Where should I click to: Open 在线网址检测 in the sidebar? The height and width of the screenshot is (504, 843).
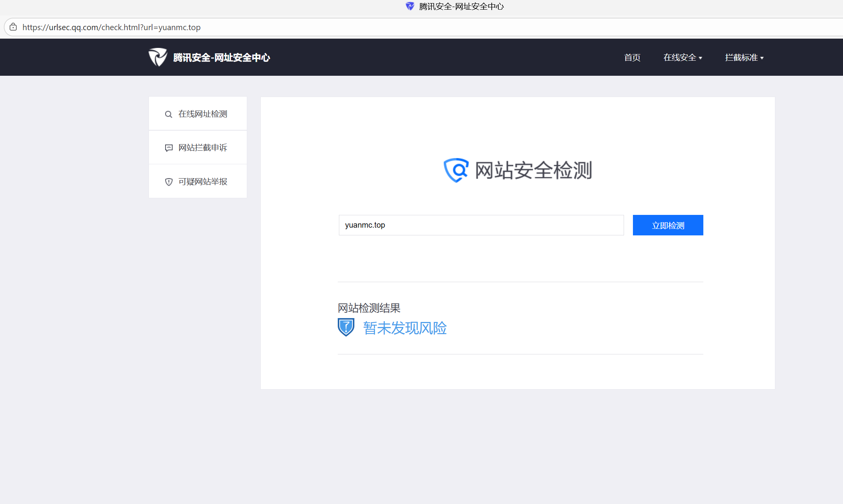tap(202, 114)
